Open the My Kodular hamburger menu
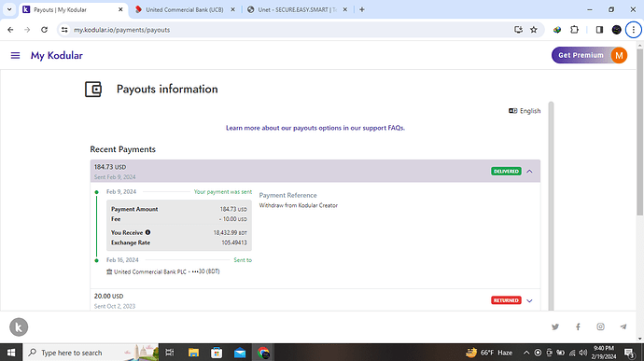Screen dimensions: 644x361 click(x=15, y=55)
